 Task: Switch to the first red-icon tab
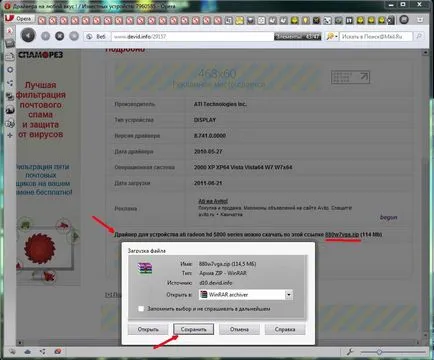[x=42, y=20]
